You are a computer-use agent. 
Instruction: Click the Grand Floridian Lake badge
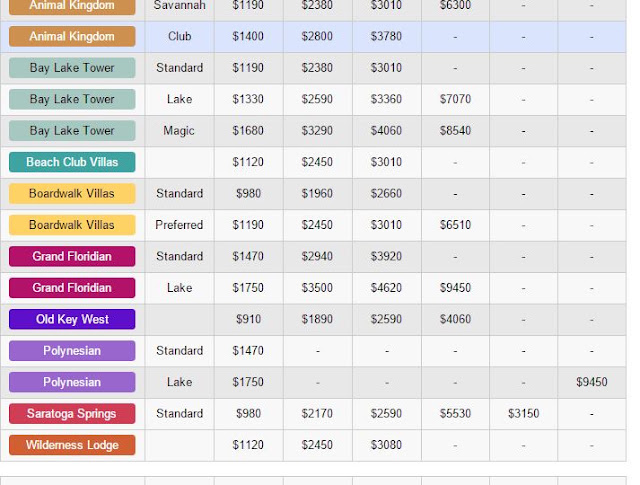click(72, 288)
